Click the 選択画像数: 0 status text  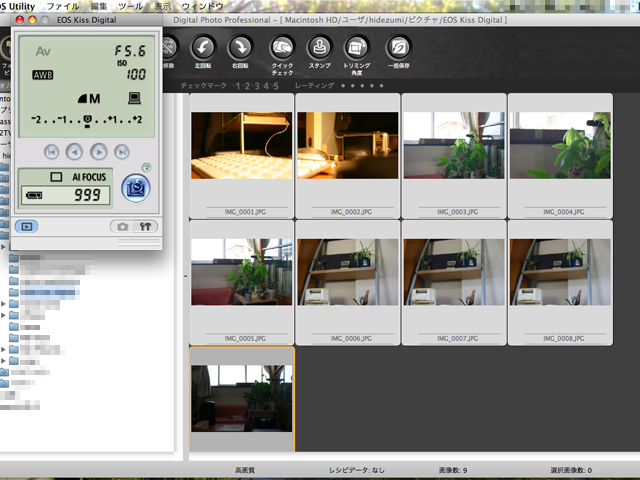[571, 470]
